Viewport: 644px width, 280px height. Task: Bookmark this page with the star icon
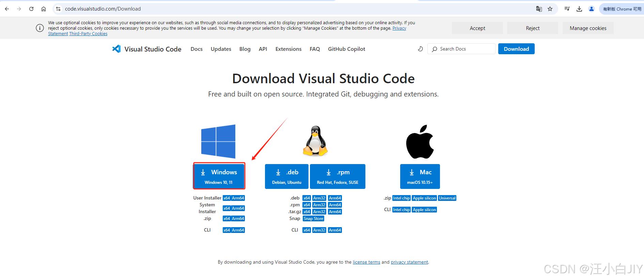[x=550, y=9]
